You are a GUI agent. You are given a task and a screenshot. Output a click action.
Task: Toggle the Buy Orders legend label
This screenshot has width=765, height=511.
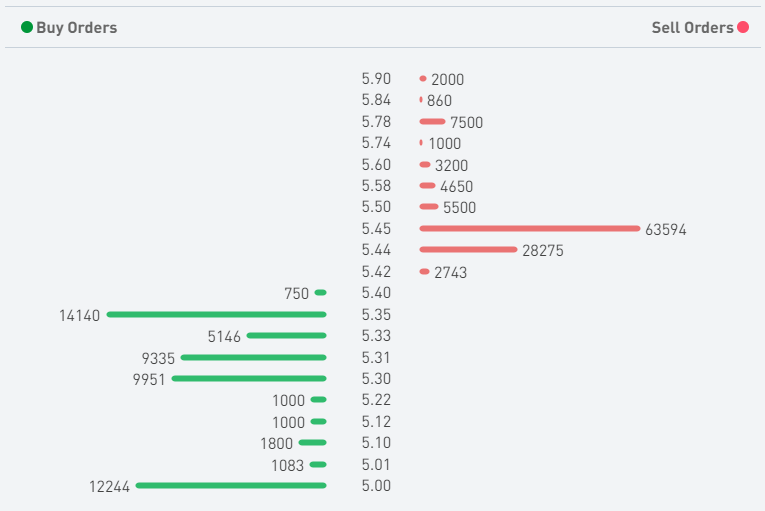point(77,28)
